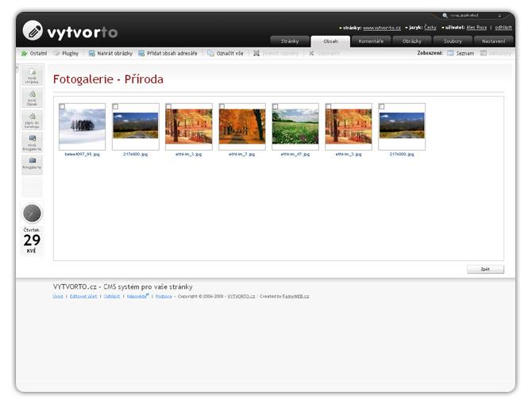532x403 pixels.
Task: Click the vytvorto pencil logo icon
Action: [33, 30]
